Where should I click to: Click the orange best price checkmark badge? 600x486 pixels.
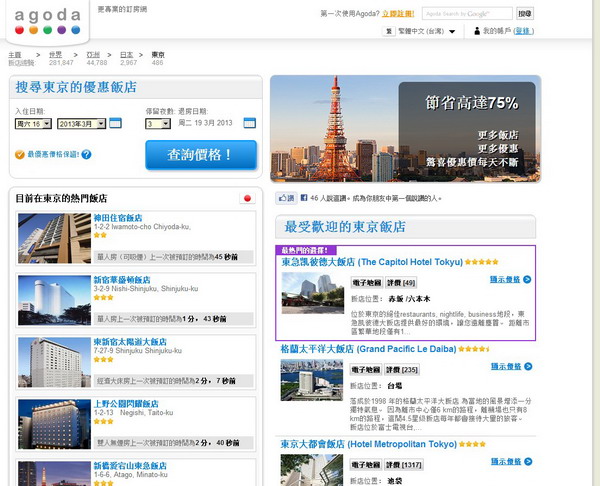tap(20, 155)
